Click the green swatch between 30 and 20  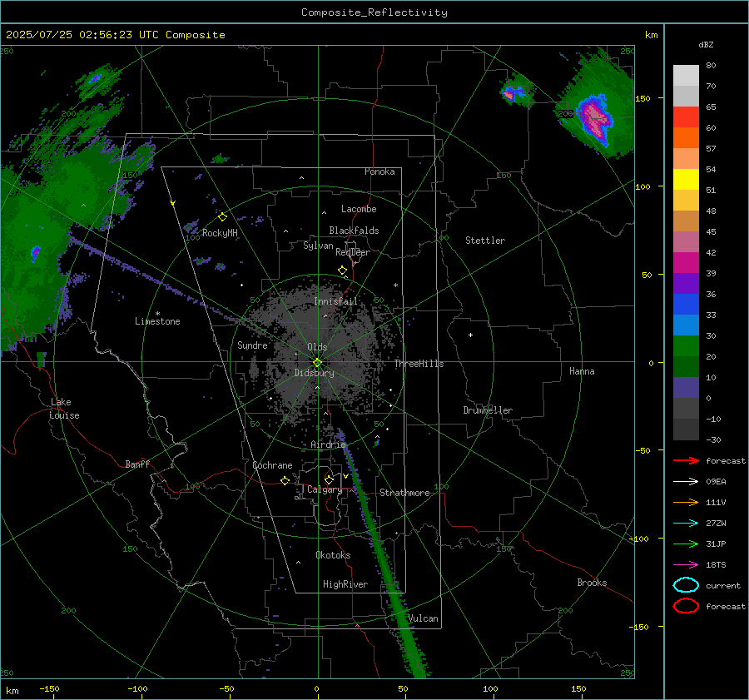(686, 345)
